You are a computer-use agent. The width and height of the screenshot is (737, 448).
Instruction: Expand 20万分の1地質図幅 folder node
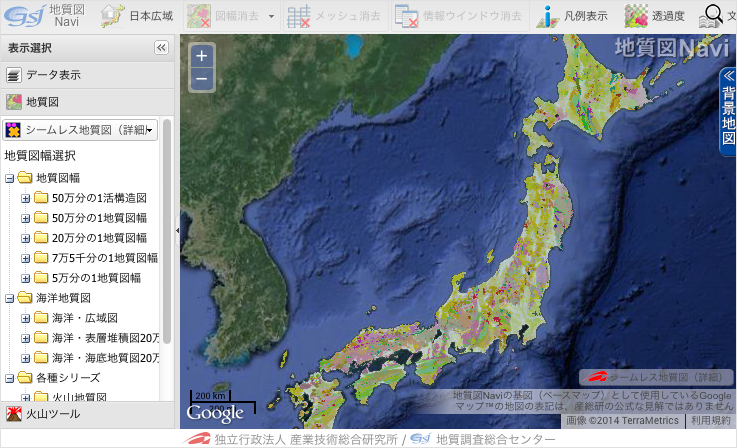point(25,238)
